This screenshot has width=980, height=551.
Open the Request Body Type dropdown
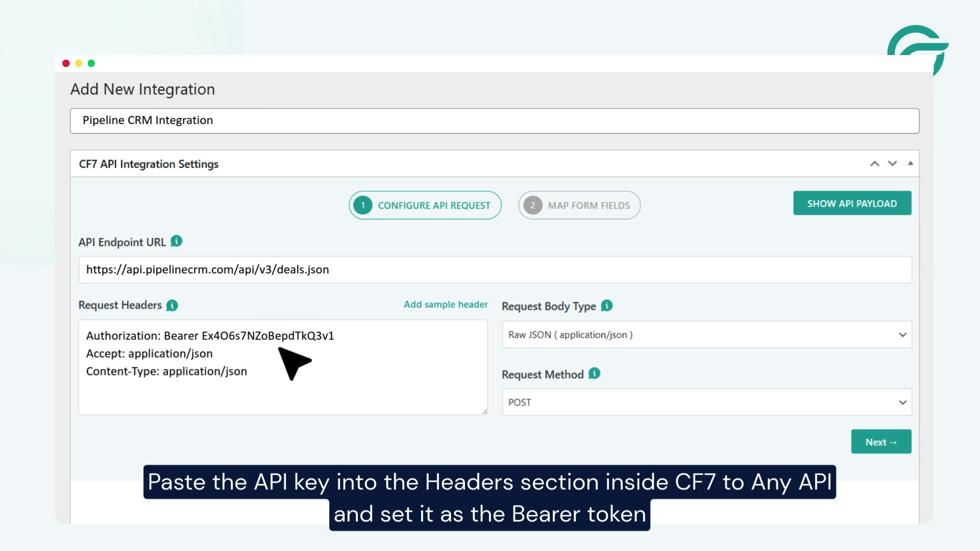coord(706,334)
